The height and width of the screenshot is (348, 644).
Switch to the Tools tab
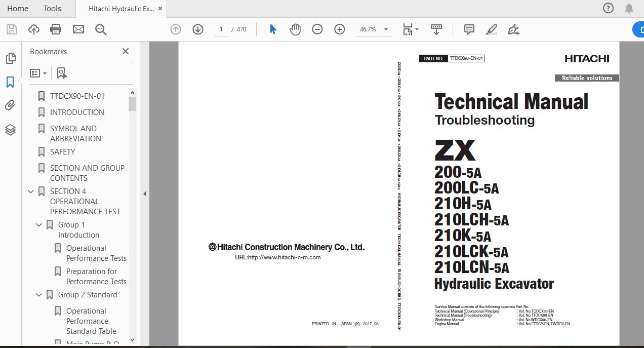(x=52, y=8)
